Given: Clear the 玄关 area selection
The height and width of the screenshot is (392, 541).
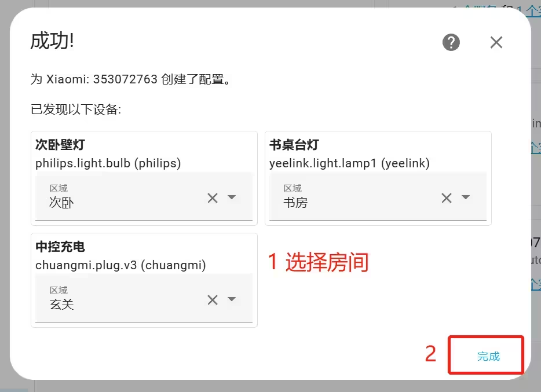Looking at the screenshot, I should [213, 299].
